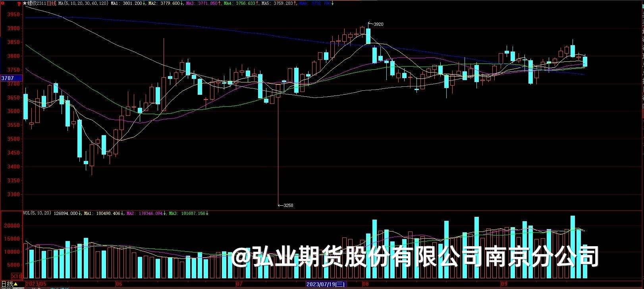Screen dimensions: 644x289
Task: Open the 日线 period selector at bottom left
Action: coord(9,284)
